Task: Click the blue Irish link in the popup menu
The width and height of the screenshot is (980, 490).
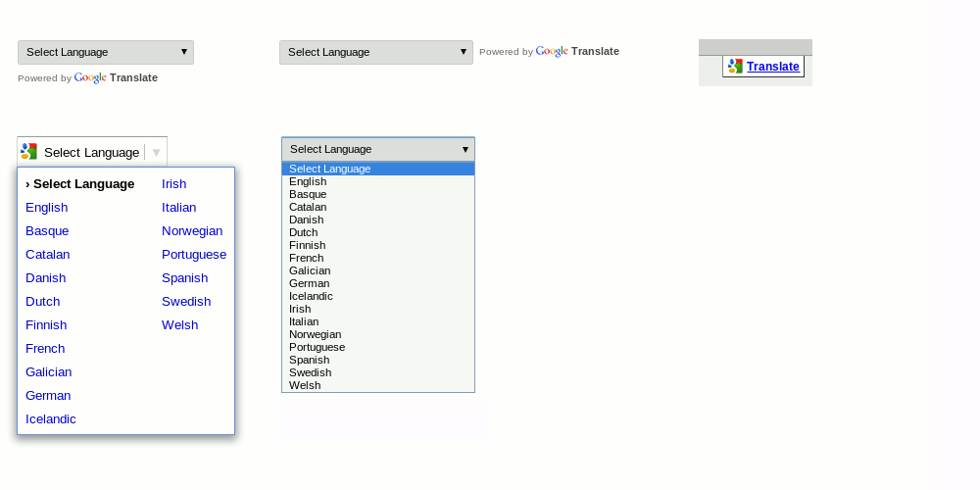Action: click(x=174, y=184)
